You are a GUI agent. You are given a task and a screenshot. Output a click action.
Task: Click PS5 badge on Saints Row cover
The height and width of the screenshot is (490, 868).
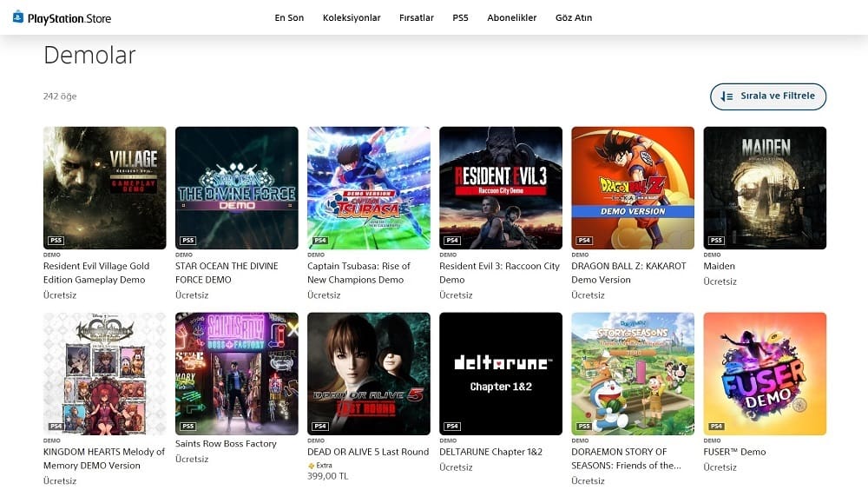pyautogui.click(x=188, y=426)
